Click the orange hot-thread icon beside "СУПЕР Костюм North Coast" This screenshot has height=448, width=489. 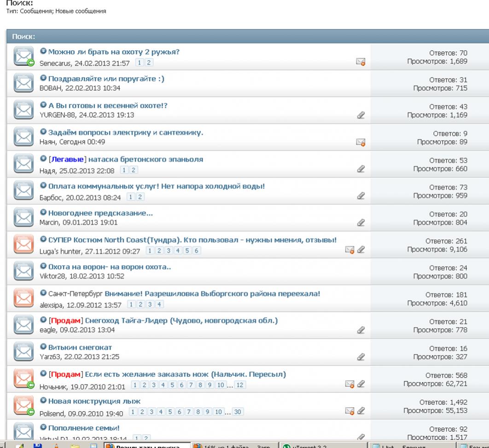coord(23,245)
